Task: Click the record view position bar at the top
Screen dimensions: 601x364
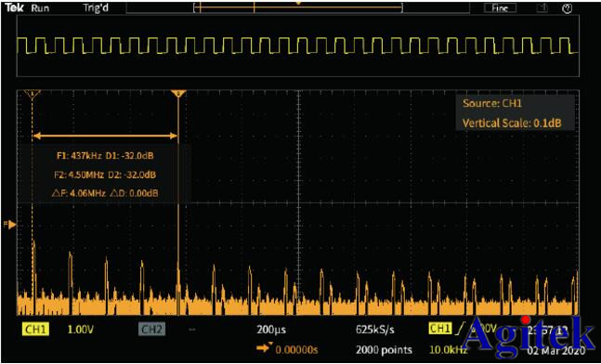Action: pos(298,7)
